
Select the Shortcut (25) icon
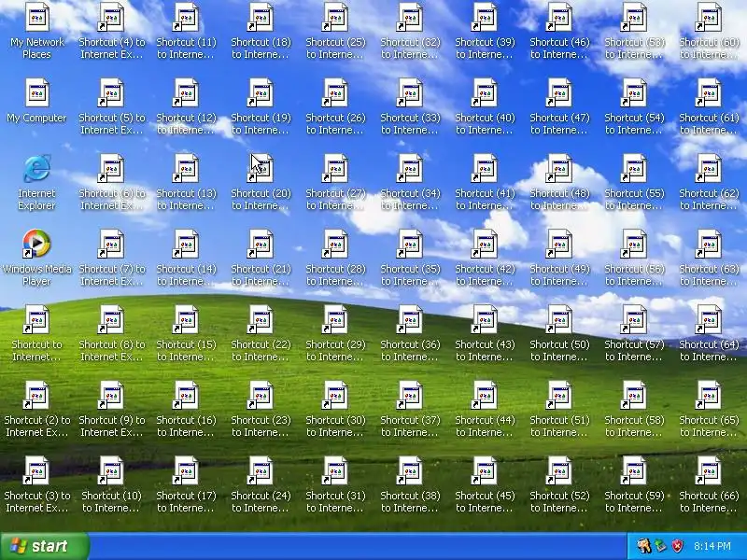[x=336, y=17]
